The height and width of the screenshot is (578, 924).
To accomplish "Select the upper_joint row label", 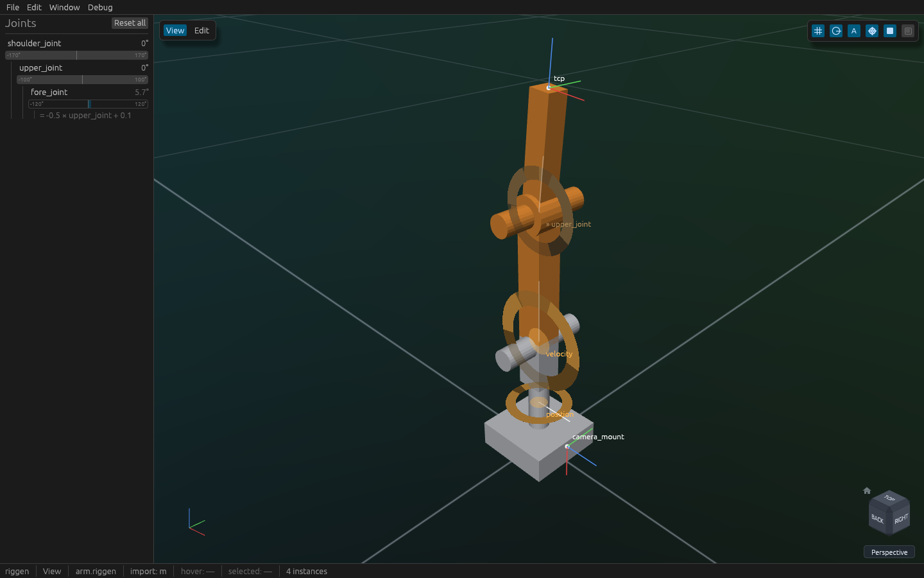I will [x=41, y=68].
